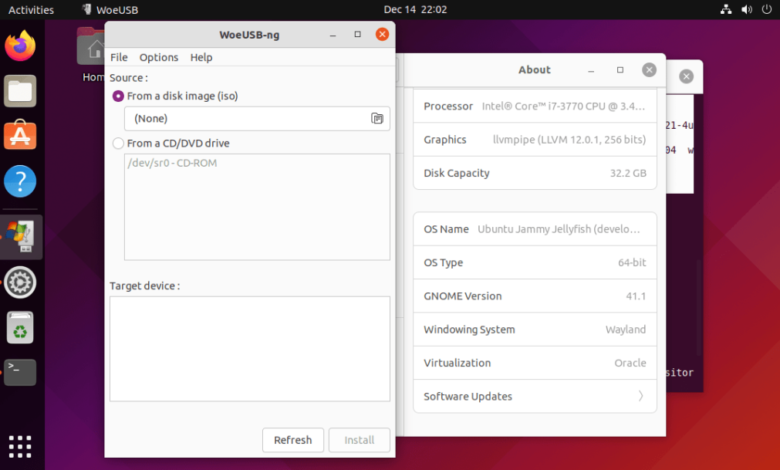Close the rightmost background window
This screenshot has width=780, height=470.
[686, 76]
